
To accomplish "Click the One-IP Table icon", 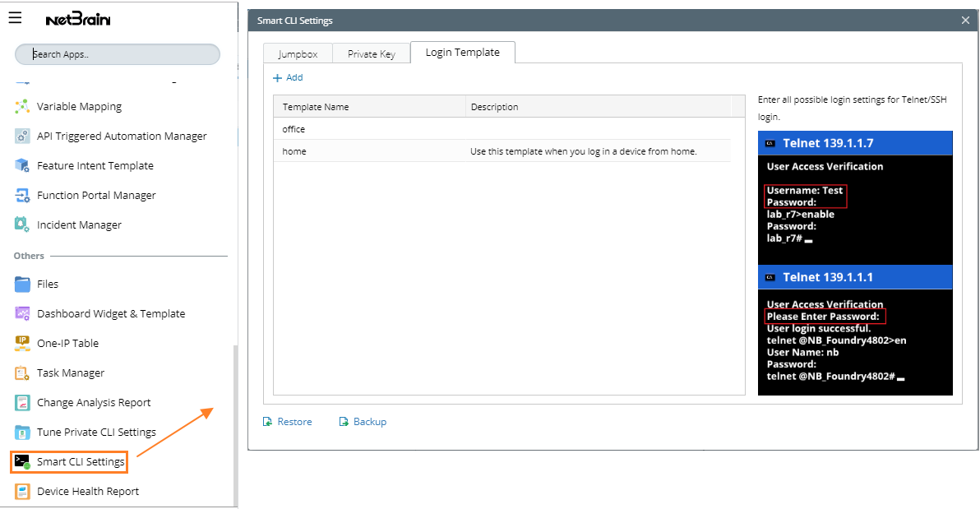I will pyautogui.click(x=22, y=344).
